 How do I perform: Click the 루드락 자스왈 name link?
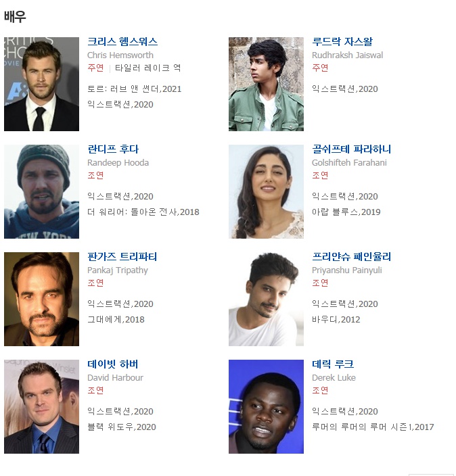(342, 42)
